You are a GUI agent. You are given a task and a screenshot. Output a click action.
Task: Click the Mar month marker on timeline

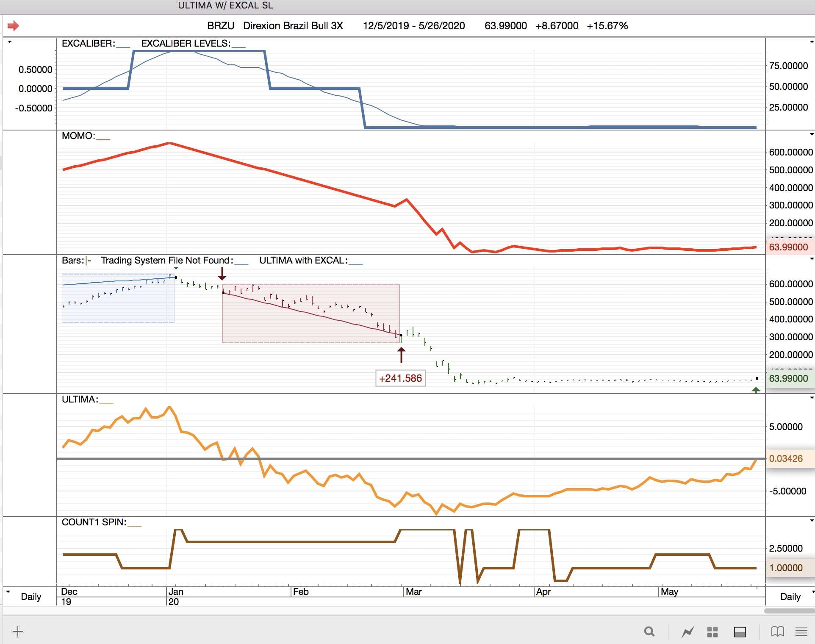pyautogui.click(x=413, y=591)
